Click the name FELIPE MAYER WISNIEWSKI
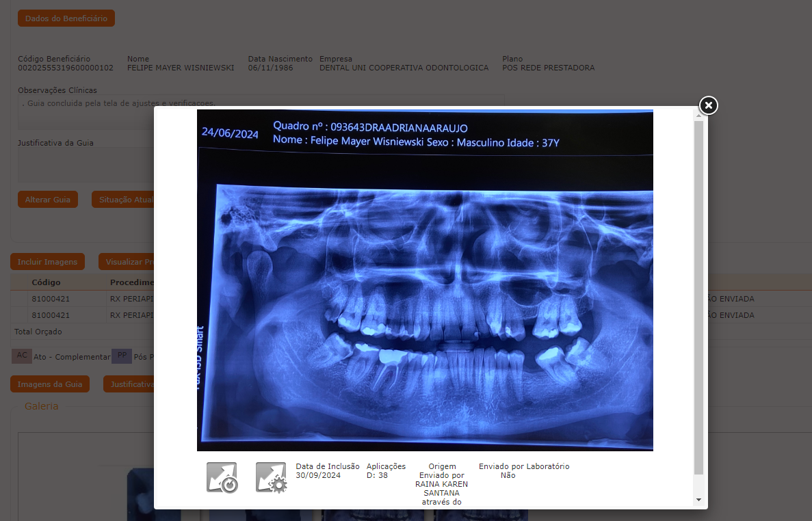The width and height of the screenshot is (812, 521). 181,68
